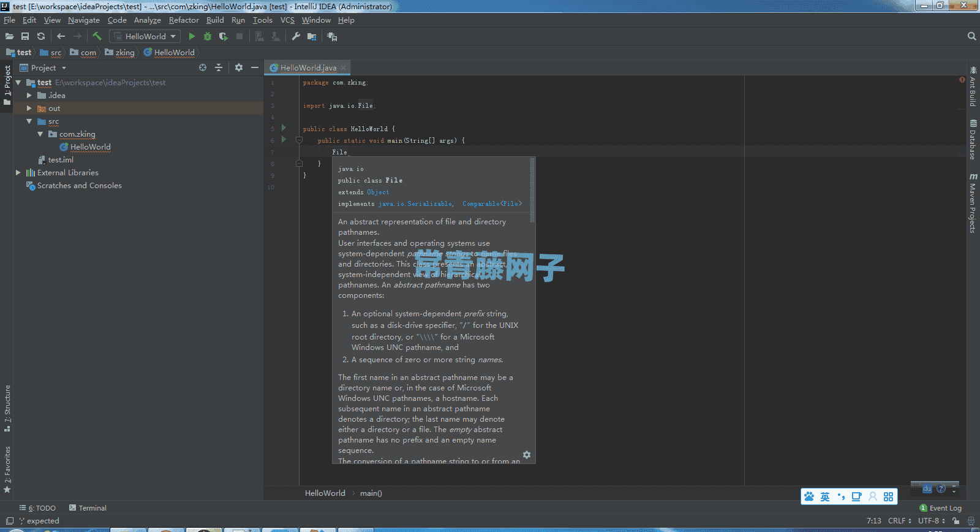Open the TODO tool window
The height and width of the screenshot is (532, 980).
click(37, 508)
